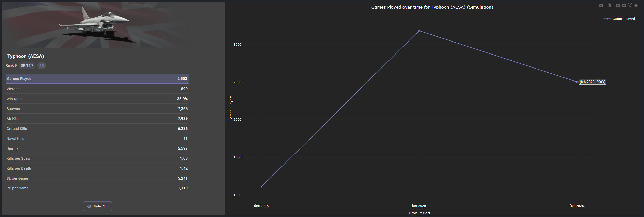Select the RP per Game row

pos(97,188)
